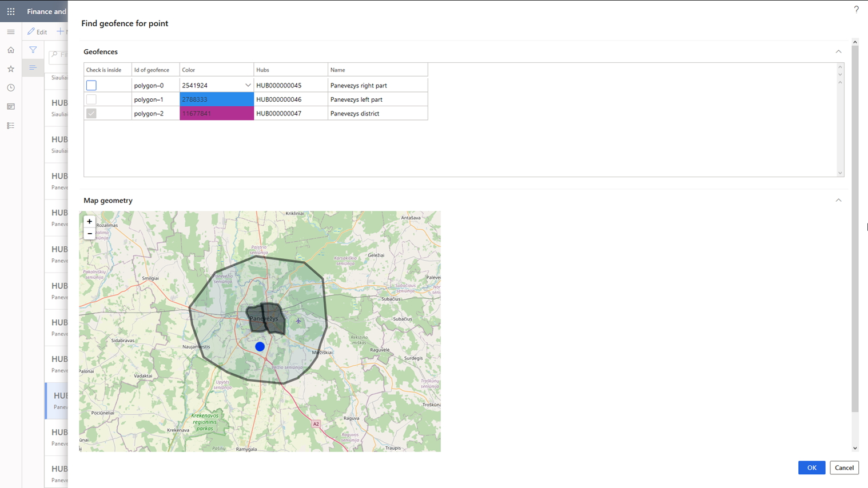Click the blue 2788333 color swatch

(x=216, y=99)
